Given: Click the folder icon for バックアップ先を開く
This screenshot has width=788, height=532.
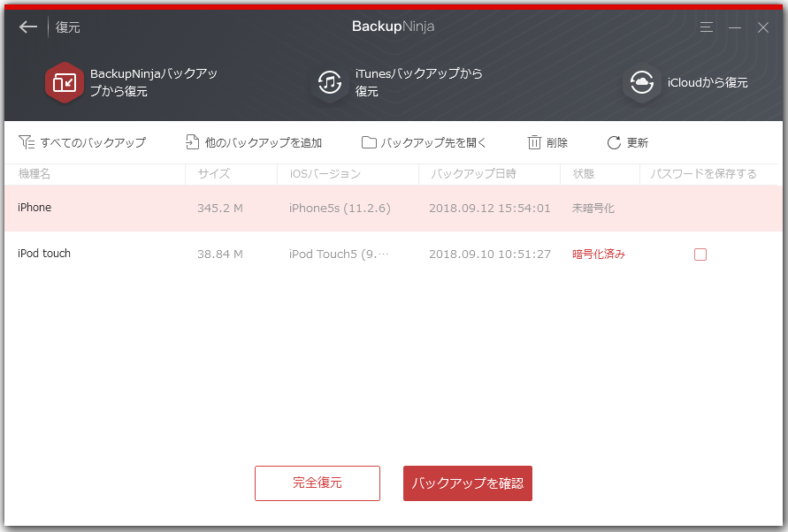Looking at the screenshot, I should tap(369, 142).
